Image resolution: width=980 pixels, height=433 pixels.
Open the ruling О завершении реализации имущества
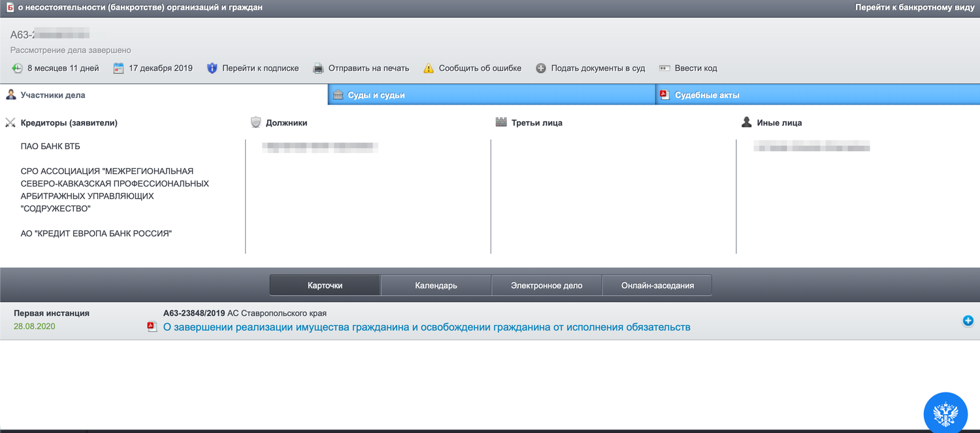427,327
